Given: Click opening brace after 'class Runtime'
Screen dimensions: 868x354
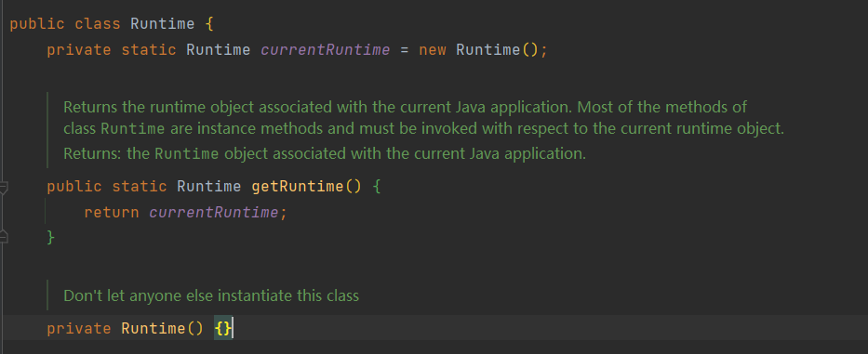Looking at the screenshot, I should [208, 24].
